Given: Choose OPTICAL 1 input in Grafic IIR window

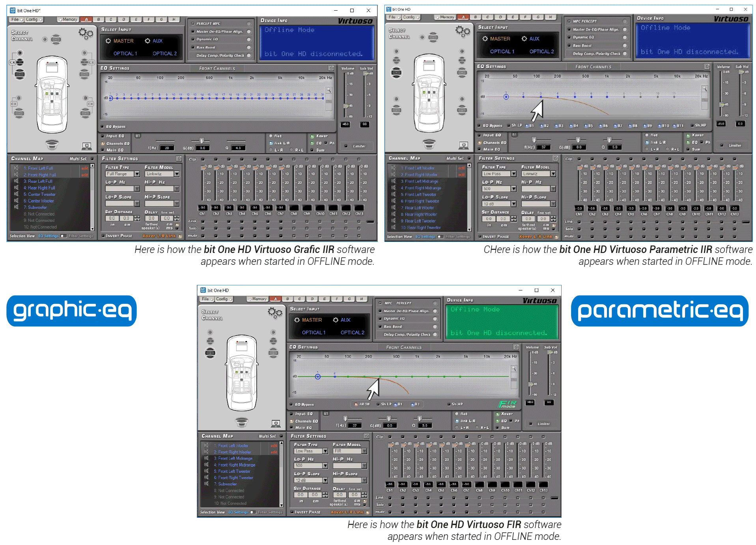Looking at the screenshot, I should pos(125,54).
